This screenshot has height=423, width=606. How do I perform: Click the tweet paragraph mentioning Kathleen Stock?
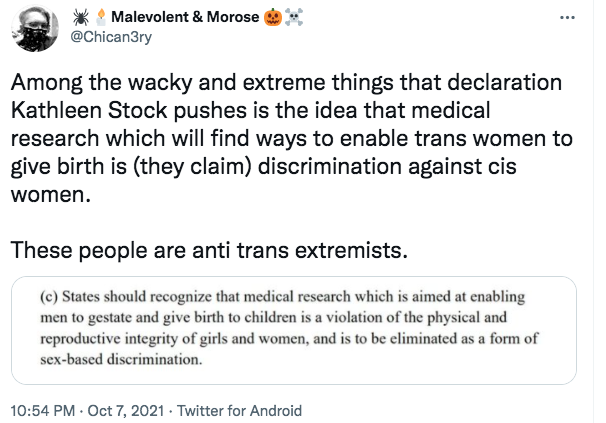(x=292, y=138)
